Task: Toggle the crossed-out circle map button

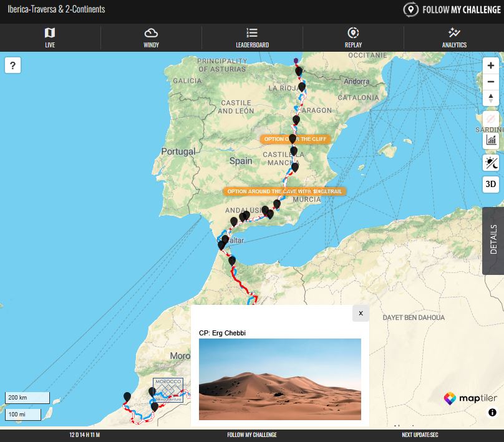Action: pyautogui.click(x=491, y=119)
